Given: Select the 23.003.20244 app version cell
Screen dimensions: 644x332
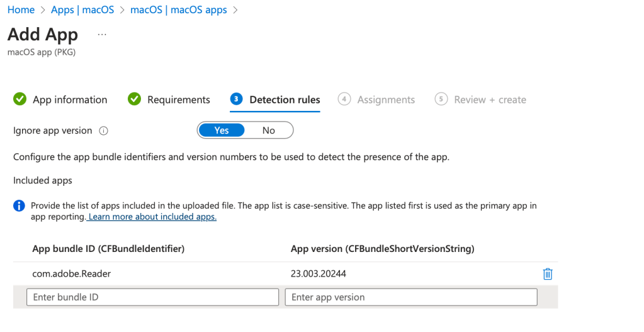Looking at the screenshot, I should pos(318,274).
